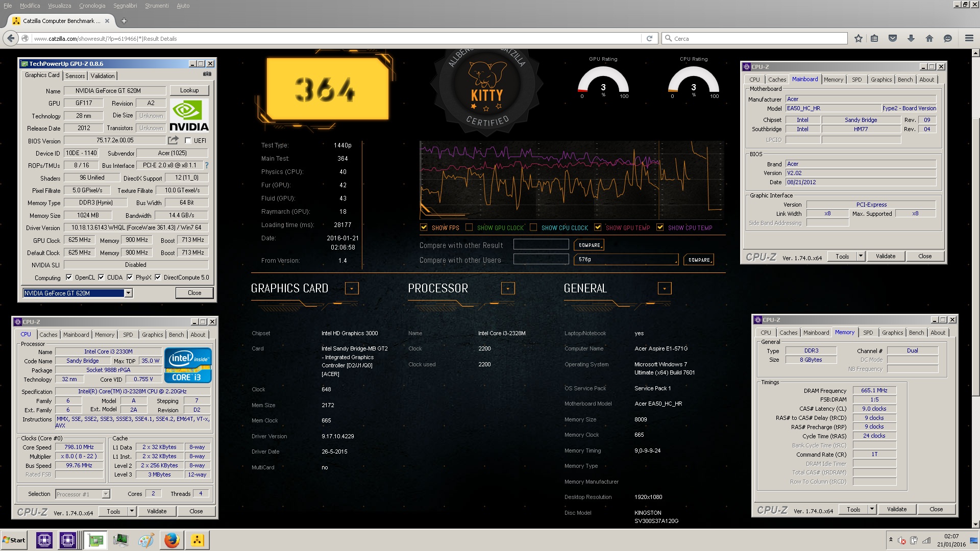
Task: Share the BIOS version in GPU-Z
Action: 174,140
